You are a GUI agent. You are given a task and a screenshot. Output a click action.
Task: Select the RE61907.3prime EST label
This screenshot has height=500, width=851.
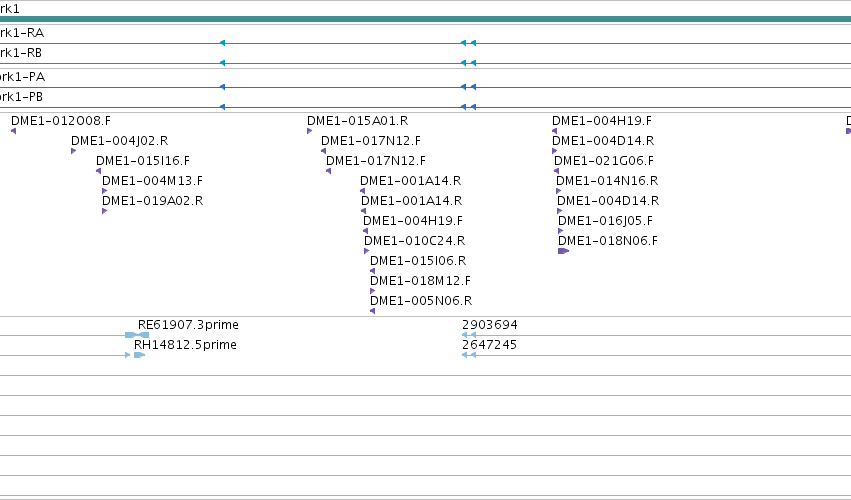click(x=188, y=325)
